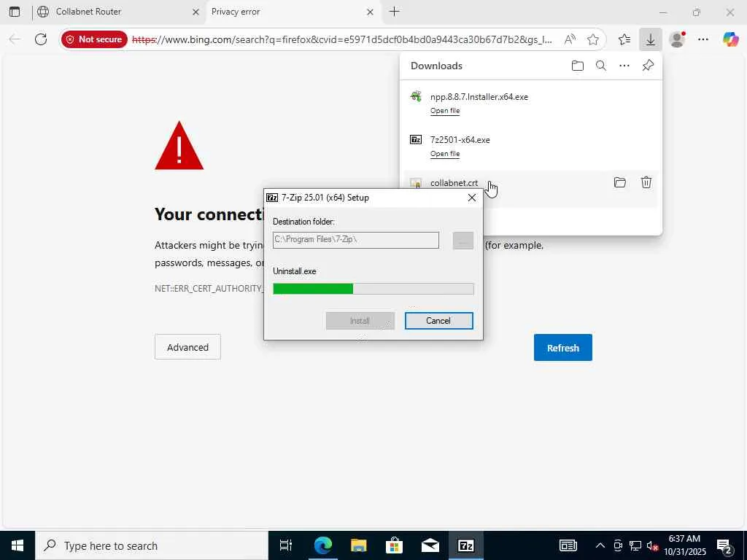
Task: Open downloads folder from Downloads panel
Action: (578, 66)
